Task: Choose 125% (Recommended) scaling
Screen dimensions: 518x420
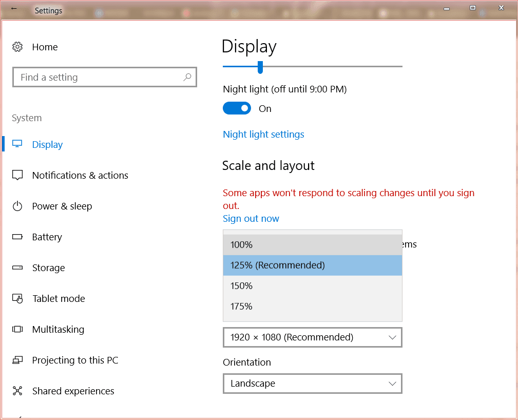Action: [x=313, y=265]
